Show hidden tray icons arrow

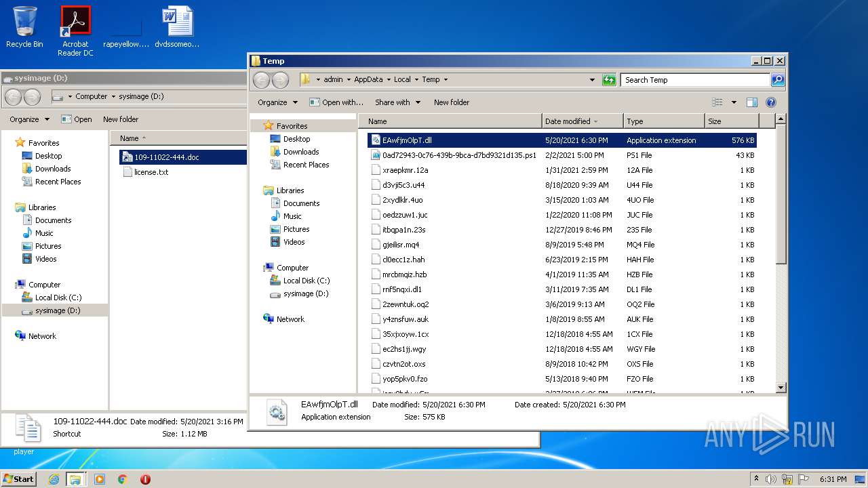pyautogui.click(x=756, y=479)
